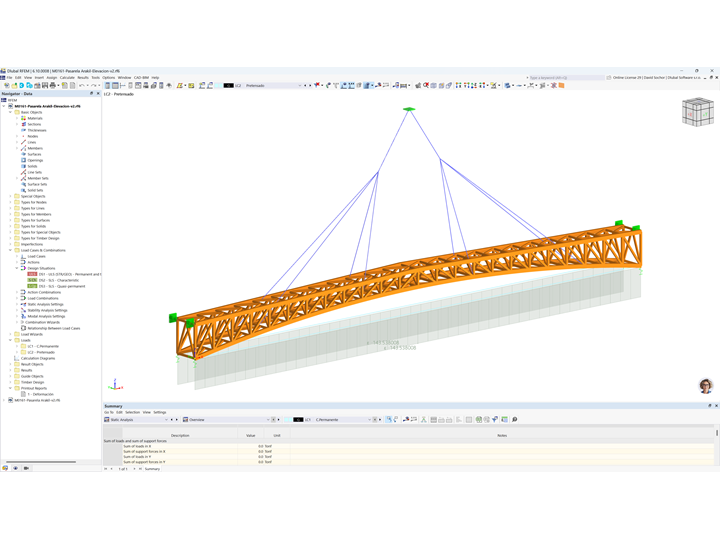Click the Calculation Diagrams item in Navigator

[38, 358]
